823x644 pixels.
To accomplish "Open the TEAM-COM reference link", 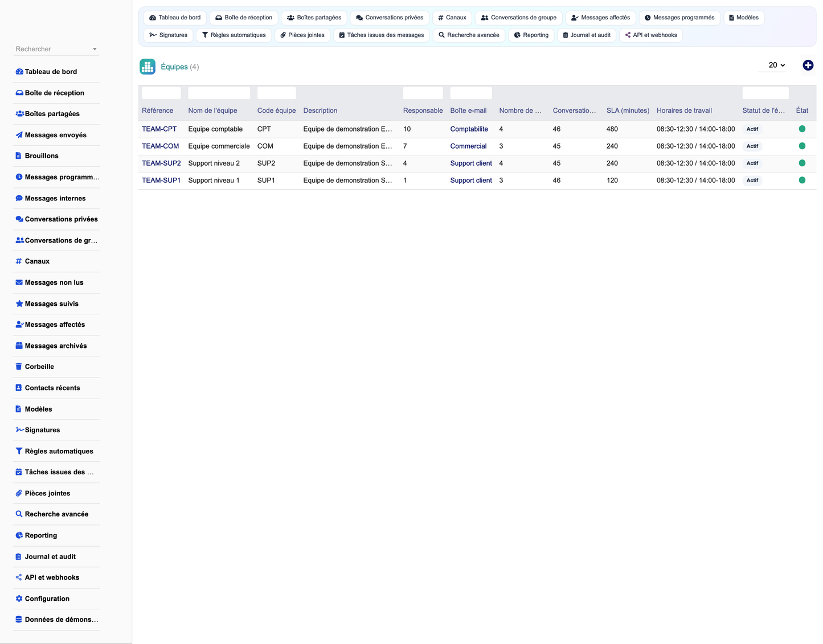I will coord(161,146).
